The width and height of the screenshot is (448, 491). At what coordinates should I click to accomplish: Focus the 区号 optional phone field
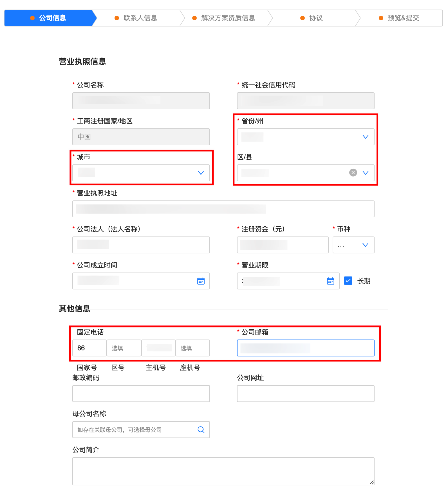(124, 348)
